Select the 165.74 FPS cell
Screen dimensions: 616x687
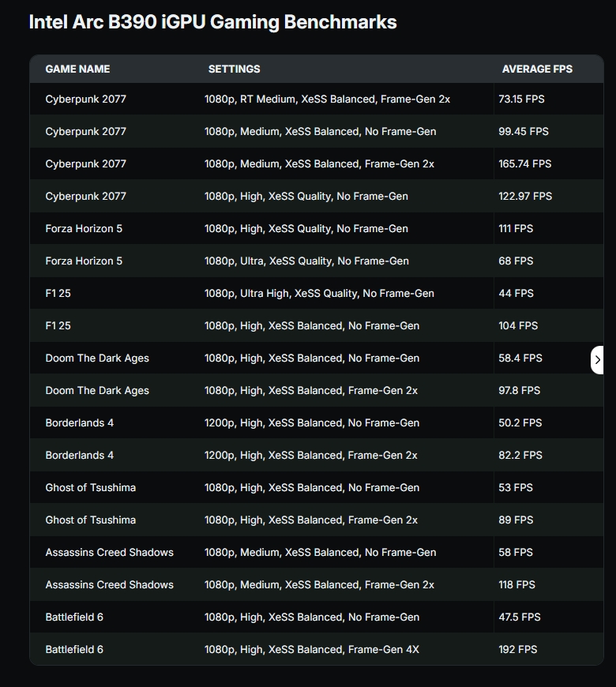click(x=525, y=164)
